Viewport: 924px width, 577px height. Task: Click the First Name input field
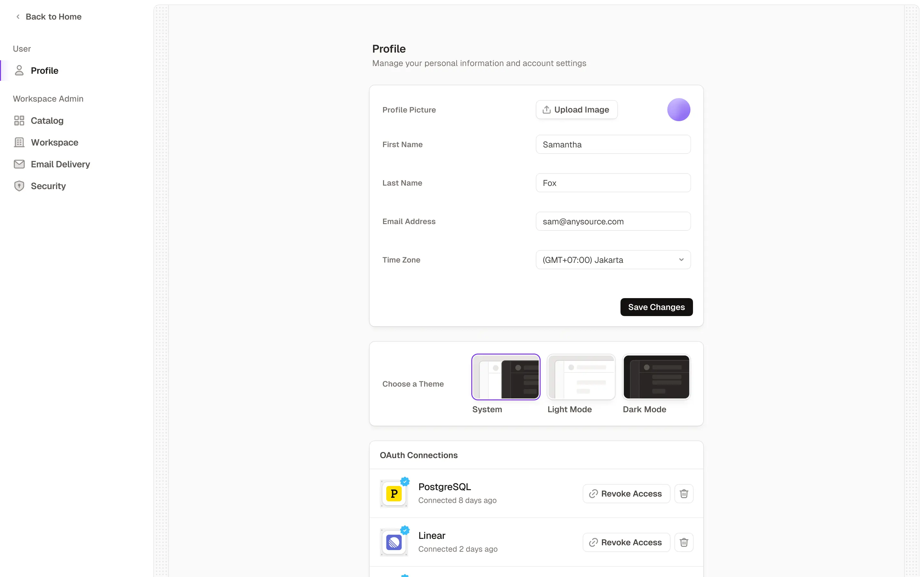click(x=613, y=145)
